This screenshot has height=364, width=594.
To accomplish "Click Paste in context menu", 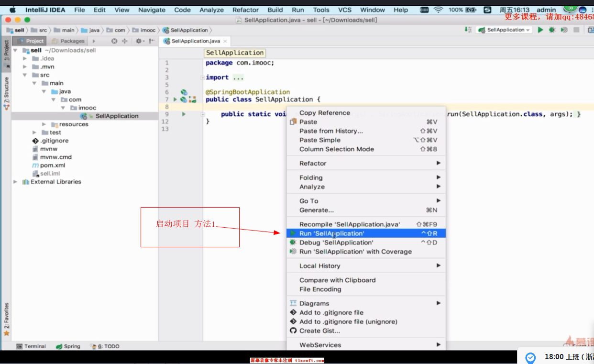I will coord(366,122).
